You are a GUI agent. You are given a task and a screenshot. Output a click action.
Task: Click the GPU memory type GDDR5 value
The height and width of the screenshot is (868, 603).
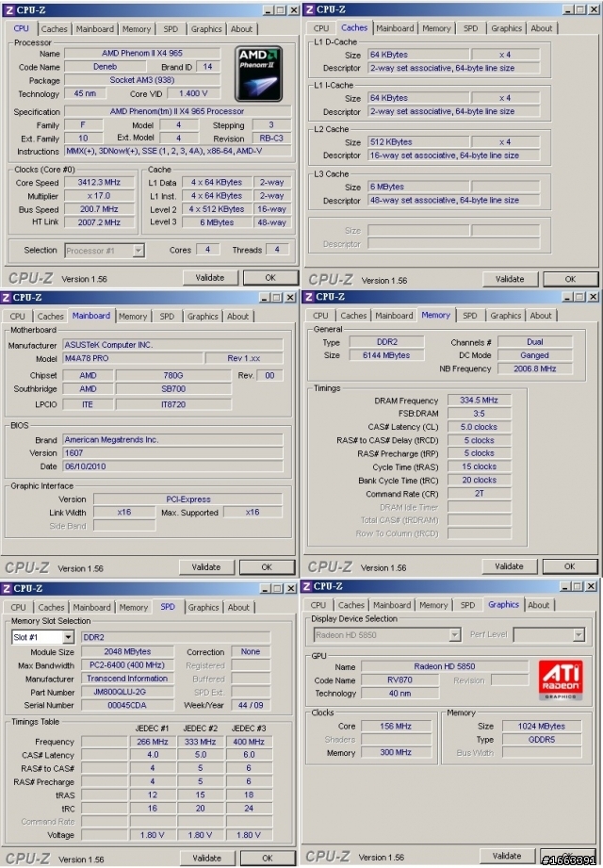(x=542, y=740)
